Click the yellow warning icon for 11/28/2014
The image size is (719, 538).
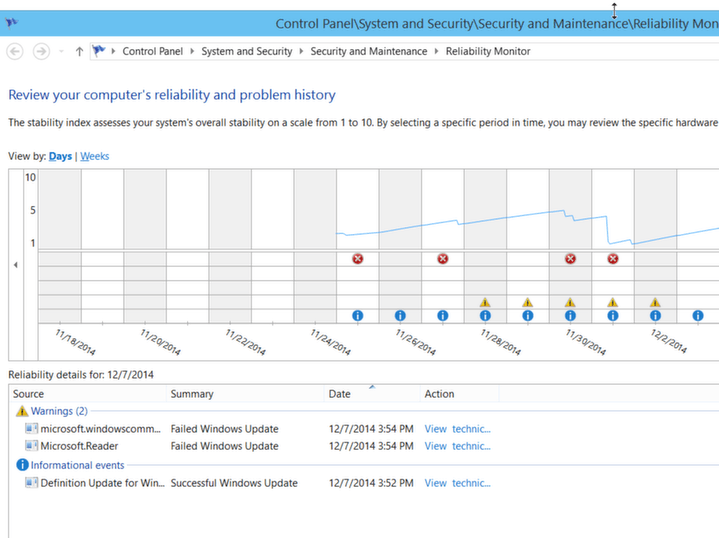pos(485,302)
